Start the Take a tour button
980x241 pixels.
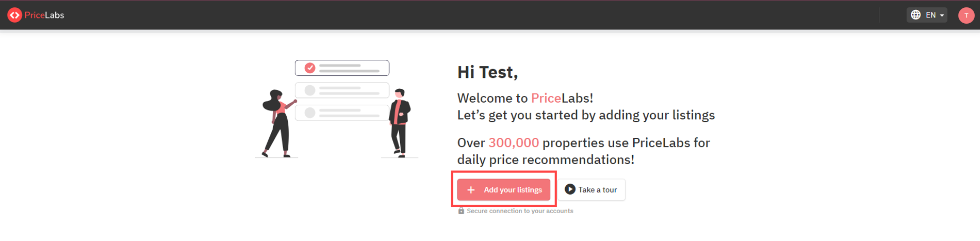pos(591,190)
